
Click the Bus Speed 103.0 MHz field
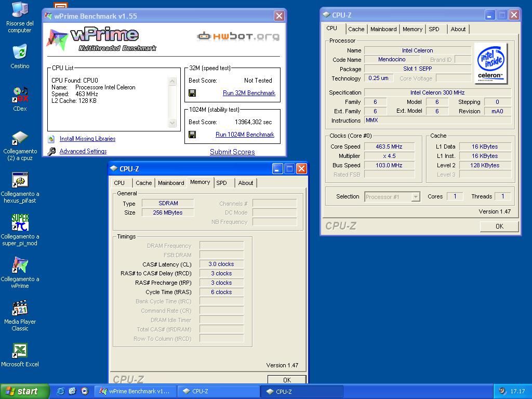pos(389,165)
